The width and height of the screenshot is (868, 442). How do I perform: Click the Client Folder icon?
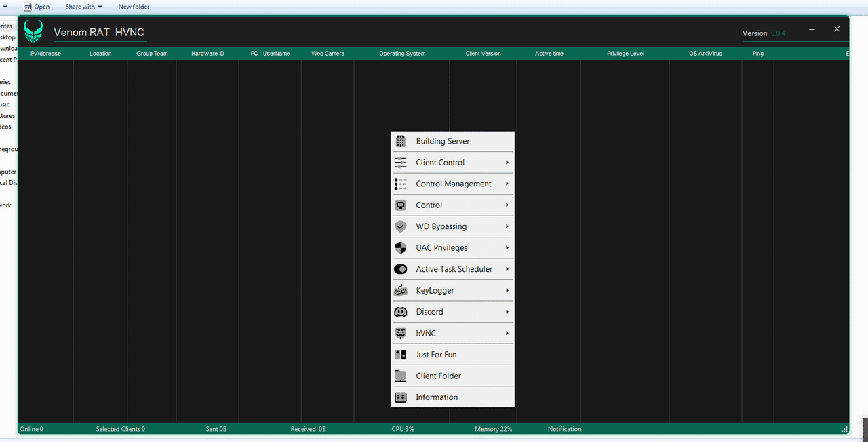coord(402,376)
